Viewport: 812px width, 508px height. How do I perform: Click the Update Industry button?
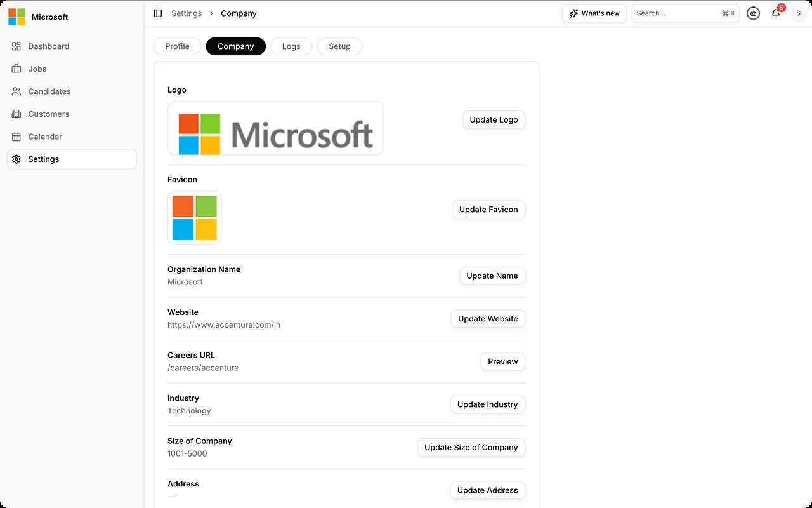pos(488,404)
